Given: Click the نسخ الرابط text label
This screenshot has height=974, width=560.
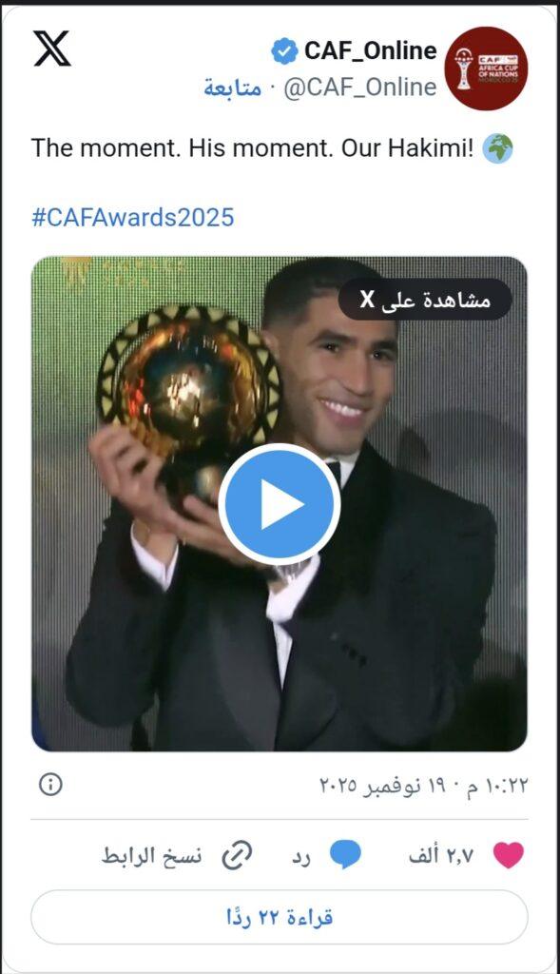Looking at the screenshot, I should click(x=151, y=856).
